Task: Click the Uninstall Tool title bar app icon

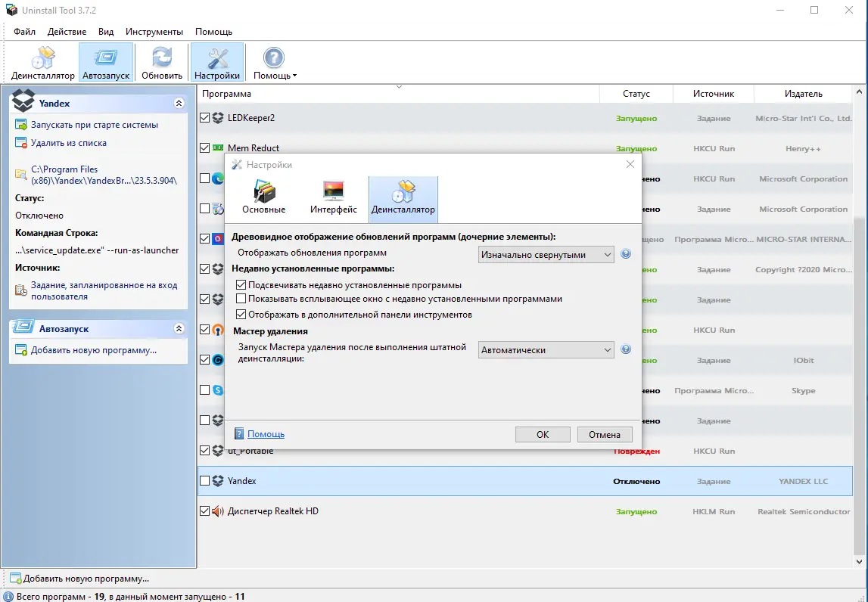Action: [11, 10]
